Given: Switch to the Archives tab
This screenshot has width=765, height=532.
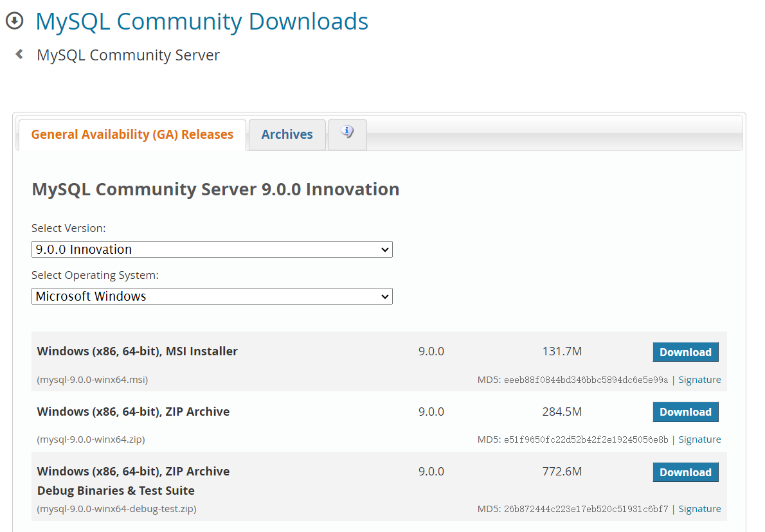Looking at the screenshot, I should coord(287,134).
